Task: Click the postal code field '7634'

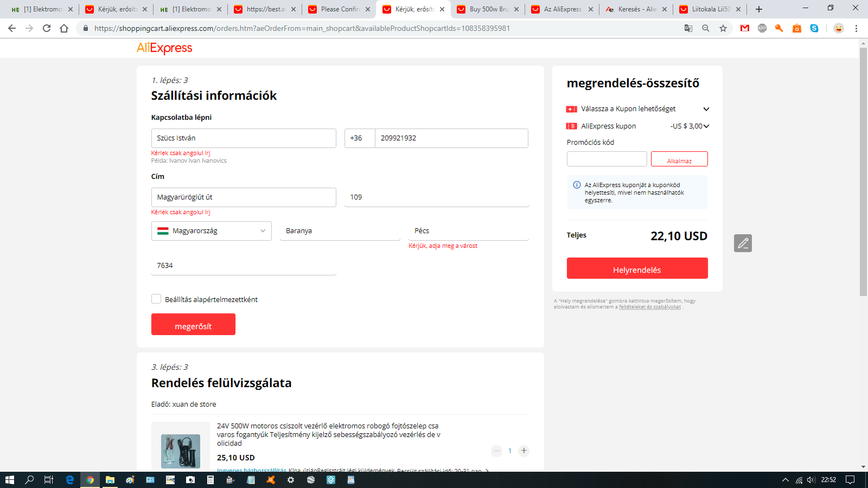Action: pos(244,266)
